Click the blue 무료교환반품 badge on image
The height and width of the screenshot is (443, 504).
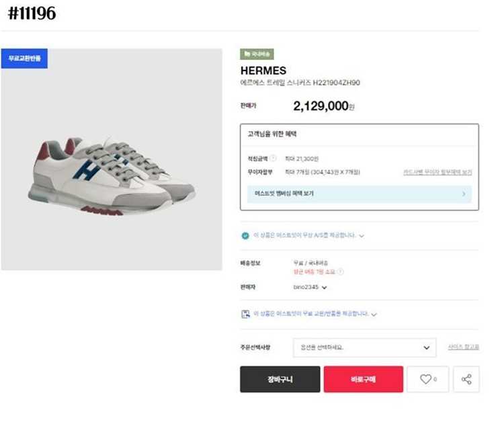click(x=24, y=58)
